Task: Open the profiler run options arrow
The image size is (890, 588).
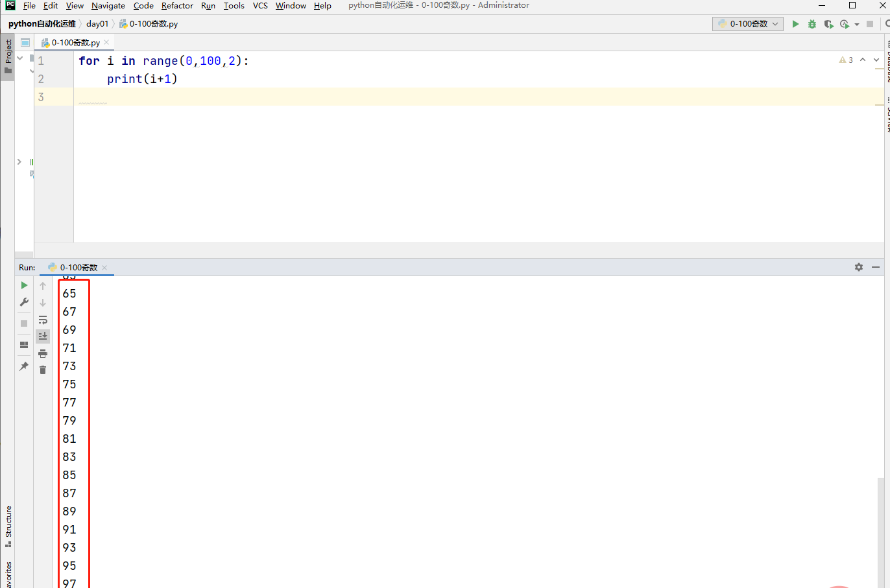Action: click(857, 25)
